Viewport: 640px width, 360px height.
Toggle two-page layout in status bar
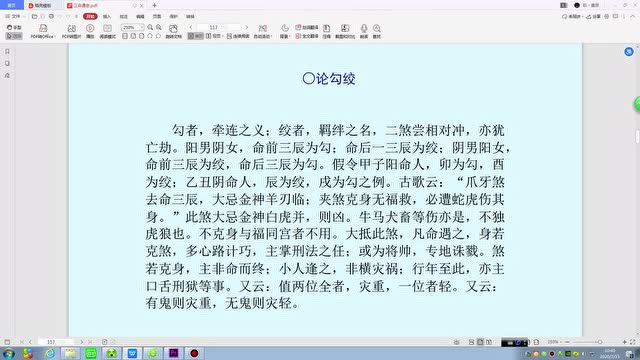coord(489,342)
